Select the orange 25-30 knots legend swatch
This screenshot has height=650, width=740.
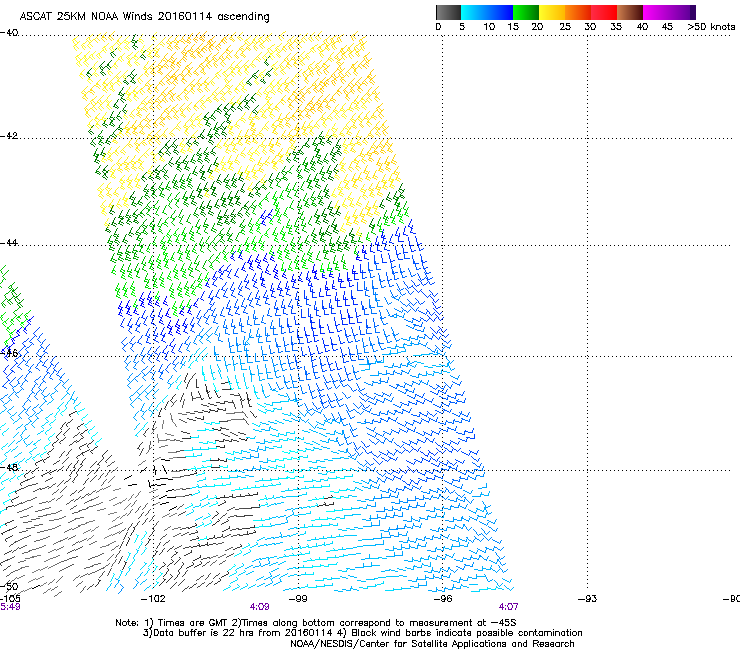click(x=578, y=12)
